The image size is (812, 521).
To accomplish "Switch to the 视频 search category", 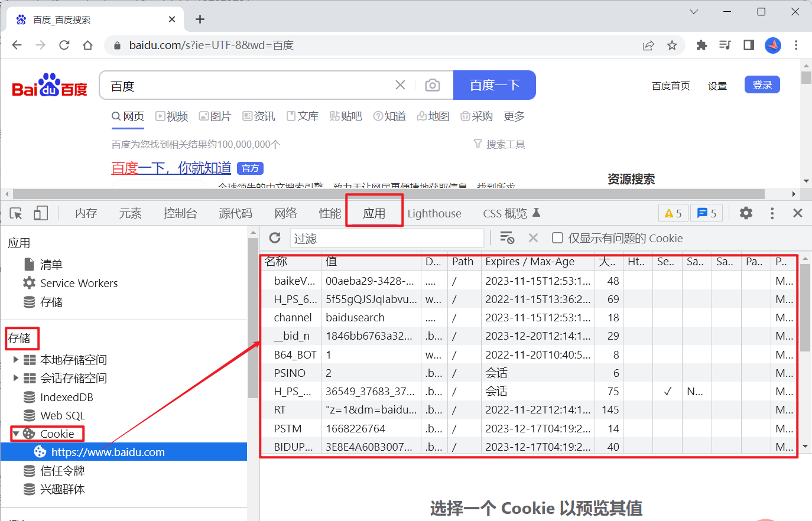I will (x=172, y=116).
